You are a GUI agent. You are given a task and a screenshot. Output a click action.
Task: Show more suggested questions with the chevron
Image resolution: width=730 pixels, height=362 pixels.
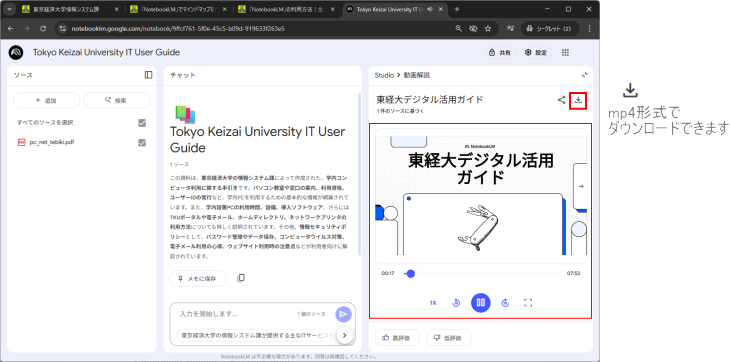(x=345, y=335)
